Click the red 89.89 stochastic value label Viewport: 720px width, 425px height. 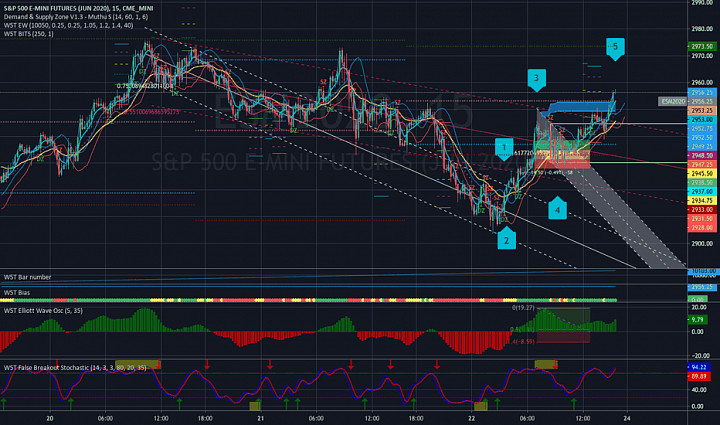tap(698, 376)
